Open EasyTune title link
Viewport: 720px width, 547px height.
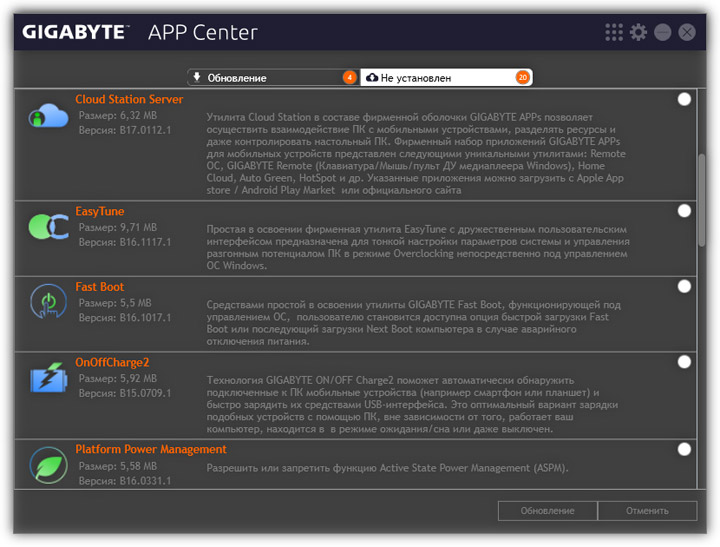(100, 212)
